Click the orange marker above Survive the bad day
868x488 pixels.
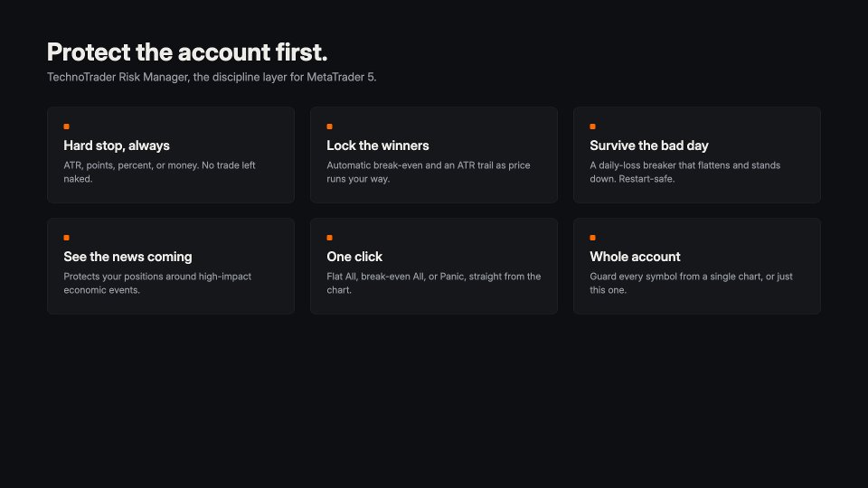click(592, 127)
